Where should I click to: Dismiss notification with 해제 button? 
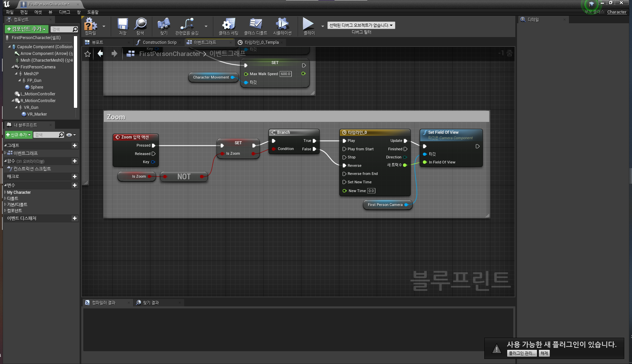coord(544,353)
